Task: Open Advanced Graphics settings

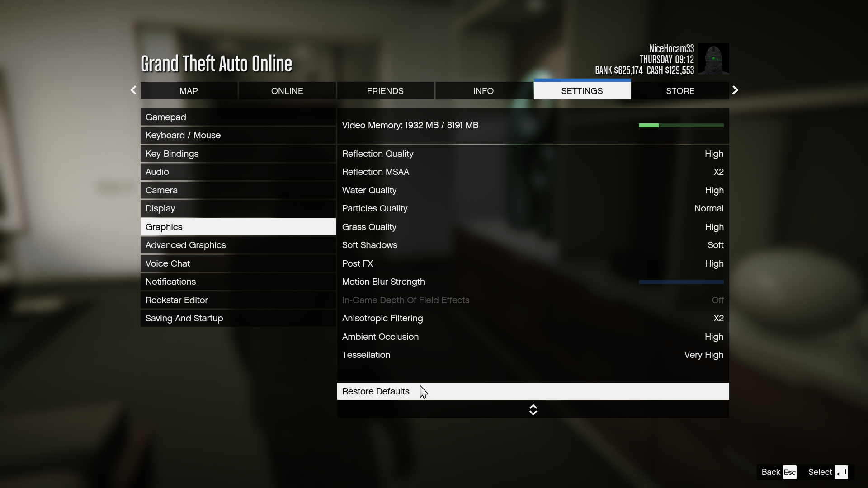Action: (x=185, y=245)
